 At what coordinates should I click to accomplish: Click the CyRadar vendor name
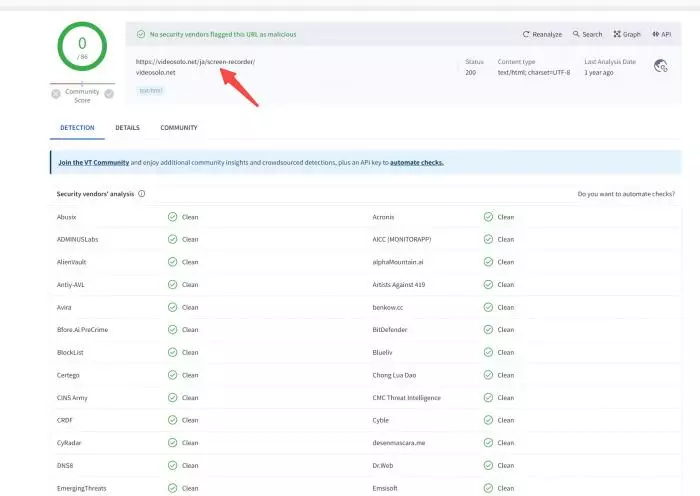(x=69, y=442)
